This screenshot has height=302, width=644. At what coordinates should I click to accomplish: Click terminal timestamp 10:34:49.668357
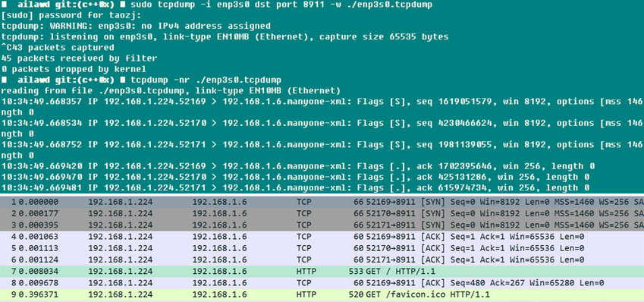pos(41,102)
